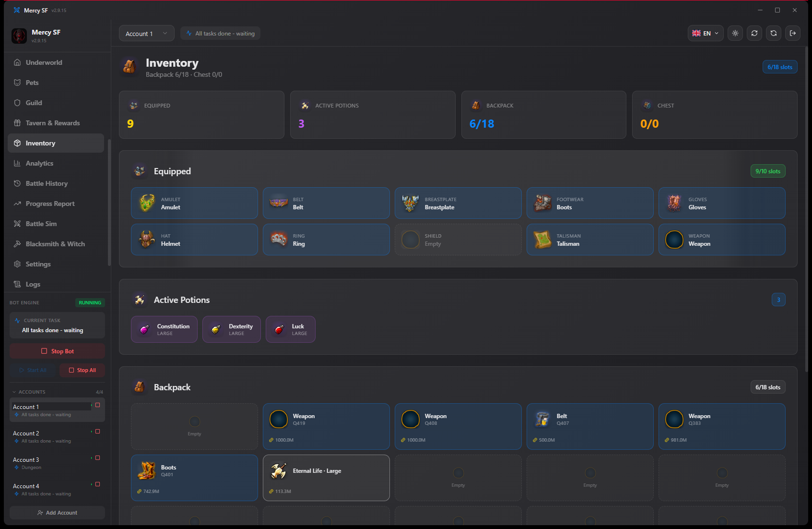Click the sync/reload icon beside refresh
This screenshot has height=529, width=812.
tap(774, 33)
